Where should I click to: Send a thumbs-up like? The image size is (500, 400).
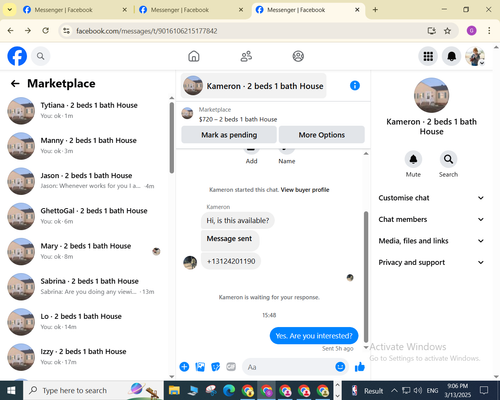pos(360,367)
